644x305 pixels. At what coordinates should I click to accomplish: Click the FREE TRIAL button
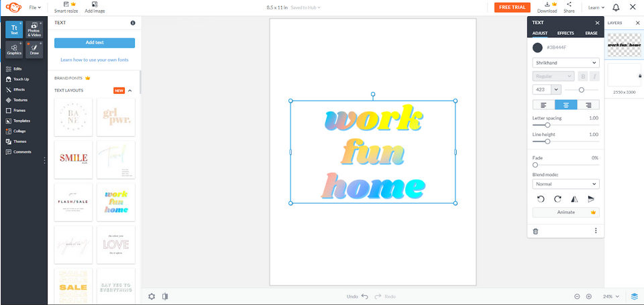point(512,7)
